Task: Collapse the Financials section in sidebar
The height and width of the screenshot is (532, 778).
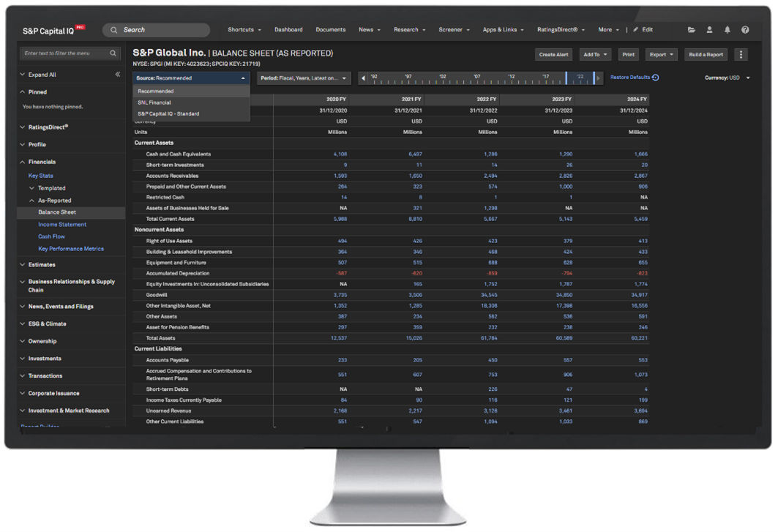Action: [42, 162]
